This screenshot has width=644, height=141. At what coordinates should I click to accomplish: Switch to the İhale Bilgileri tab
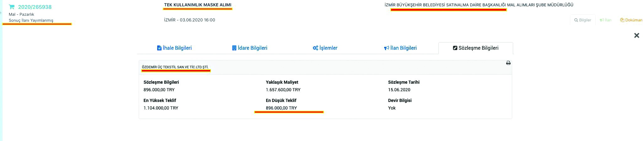pos(174,48)
